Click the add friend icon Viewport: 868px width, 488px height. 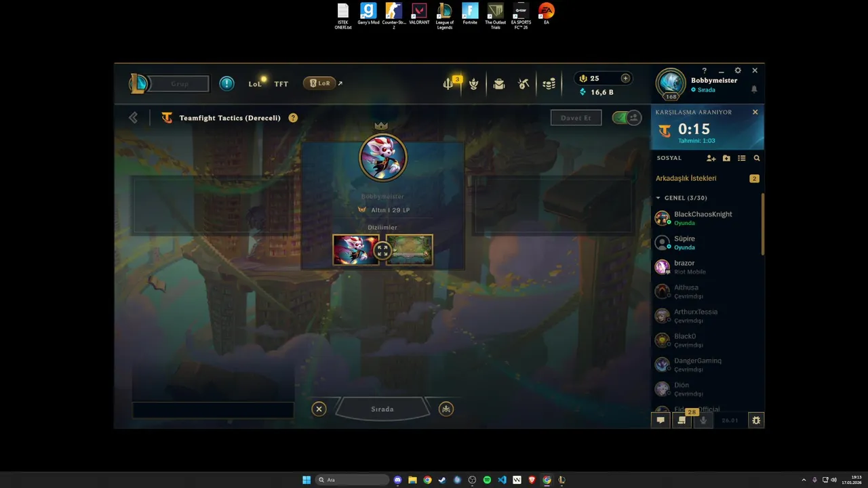click(x=711, y=158)
